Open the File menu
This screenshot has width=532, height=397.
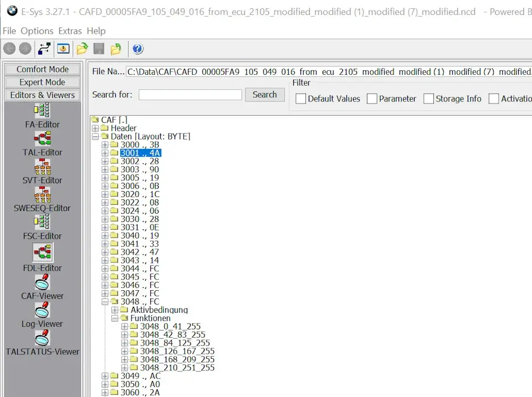tap(9, 31)
